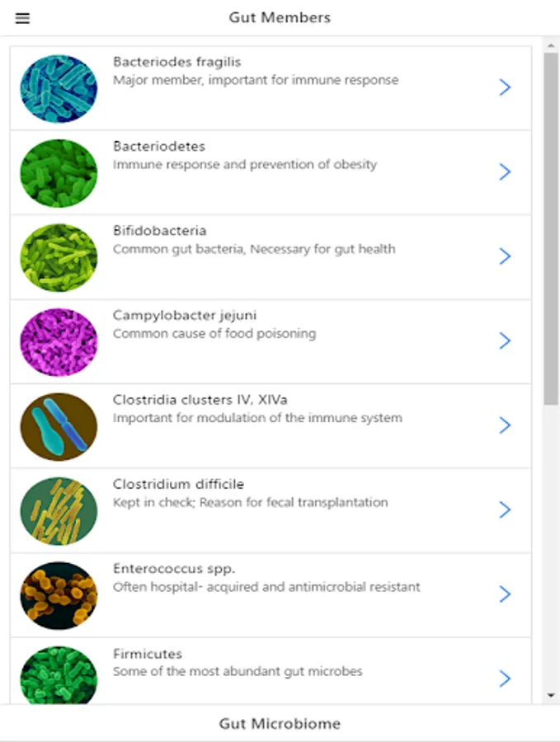Open Bacteriodetes details via chevron

pyautogui.click(x=506, y=171)
